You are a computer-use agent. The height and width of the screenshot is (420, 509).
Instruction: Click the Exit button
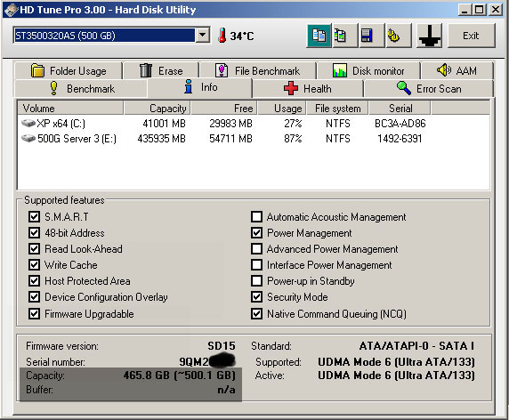[x=472, y=36]
